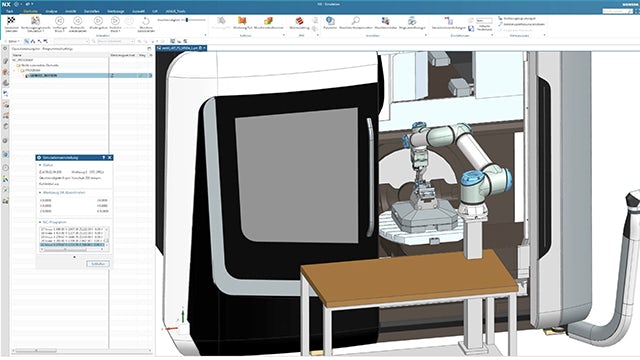Screen dimensions: 640x360
Task: Click the play forward circular button
Action: click(98, 20)
